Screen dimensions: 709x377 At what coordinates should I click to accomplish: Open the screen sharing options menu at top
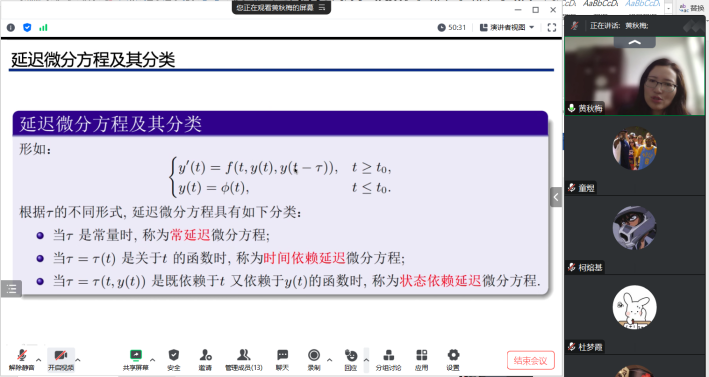[322, 8]
